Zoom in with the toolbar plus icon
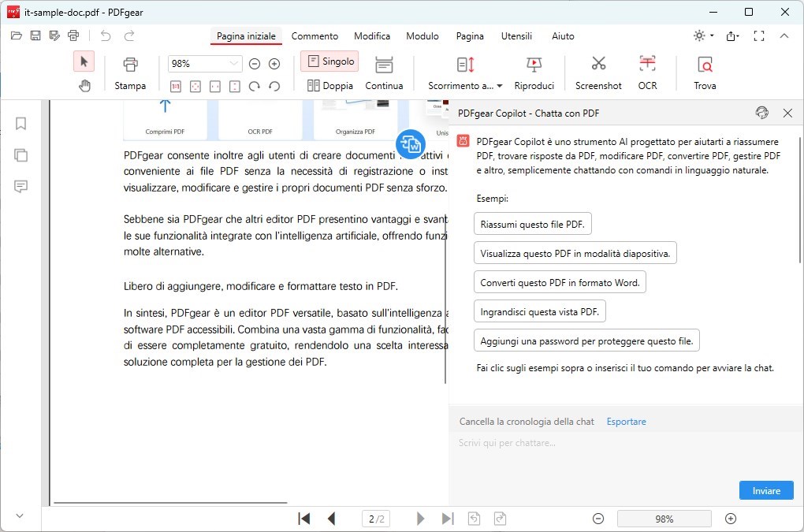This screenshot has height=532, width=804. [274, 64]
